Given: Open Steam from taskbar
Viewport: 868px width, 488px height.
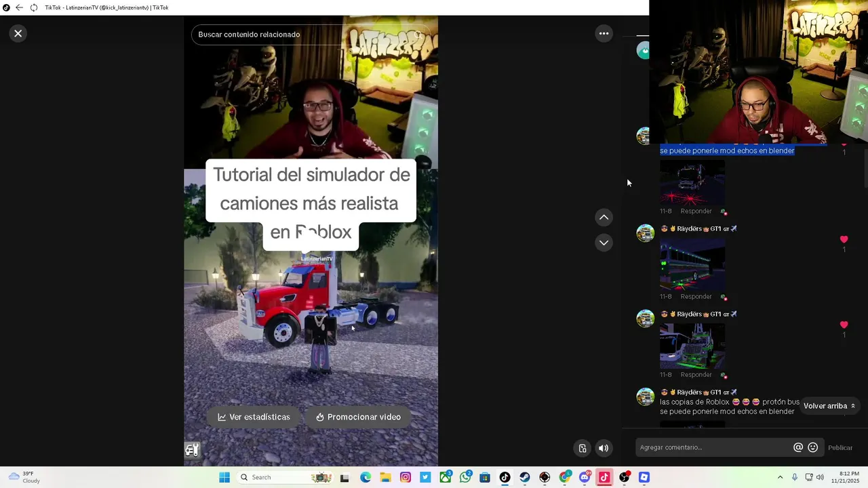Looking at the screenshot, I should tap(525, 478).
